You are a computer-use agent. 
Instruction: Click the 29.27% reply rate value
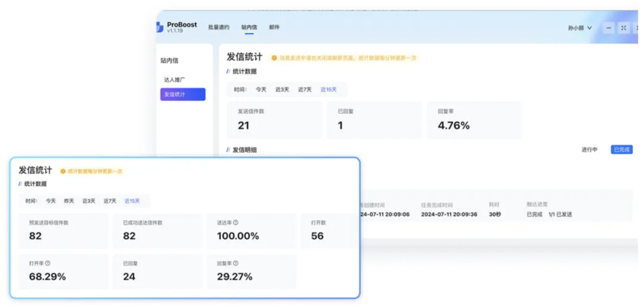click(x=234, y=276)
